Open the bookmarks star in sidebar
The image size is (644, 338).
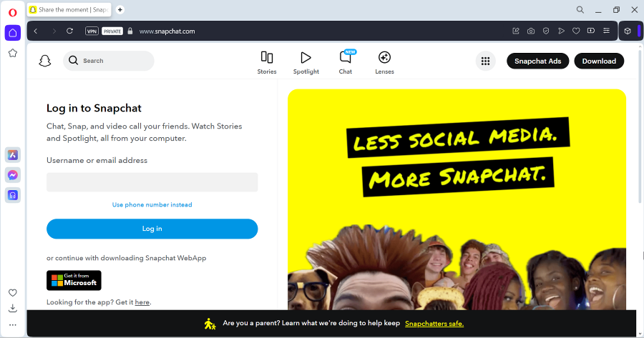(x=13, y=53)
